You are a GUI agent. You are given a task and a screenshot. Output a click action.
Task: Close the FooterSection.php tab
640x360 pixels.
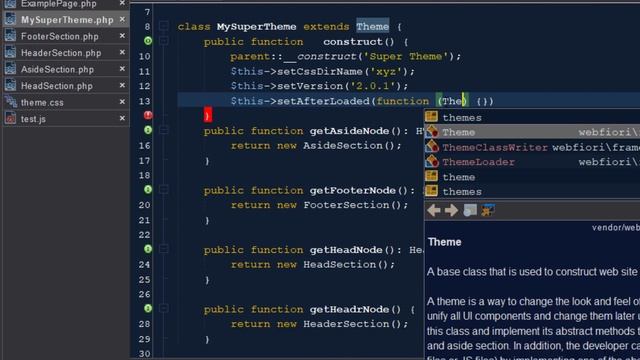point(122,36)
